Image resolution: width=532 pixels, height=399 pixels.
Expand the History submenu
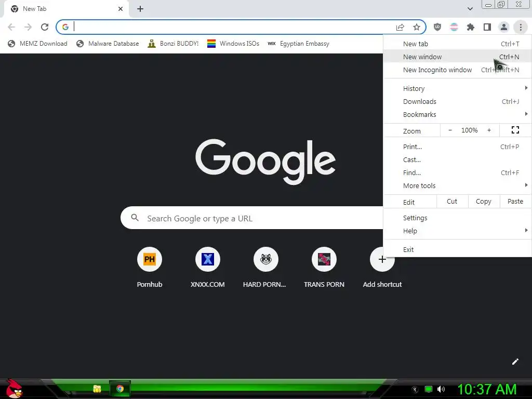click(457, 88)
